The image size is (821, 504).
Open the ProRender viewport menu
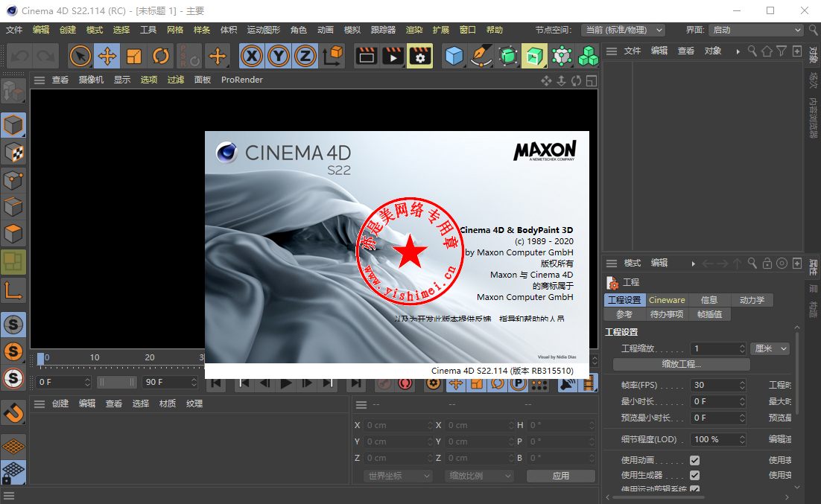click(242, 80)
